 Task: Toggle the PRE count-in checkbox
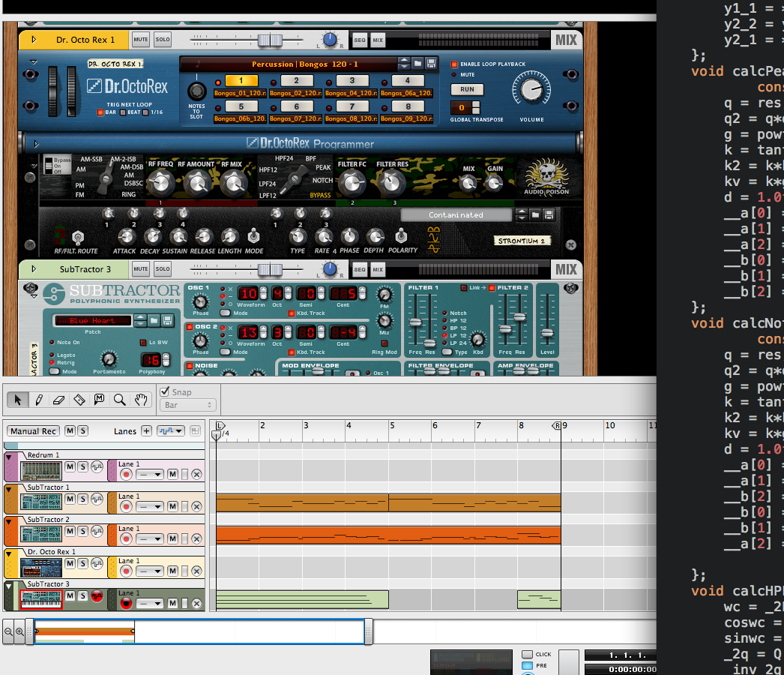point(527,665)
